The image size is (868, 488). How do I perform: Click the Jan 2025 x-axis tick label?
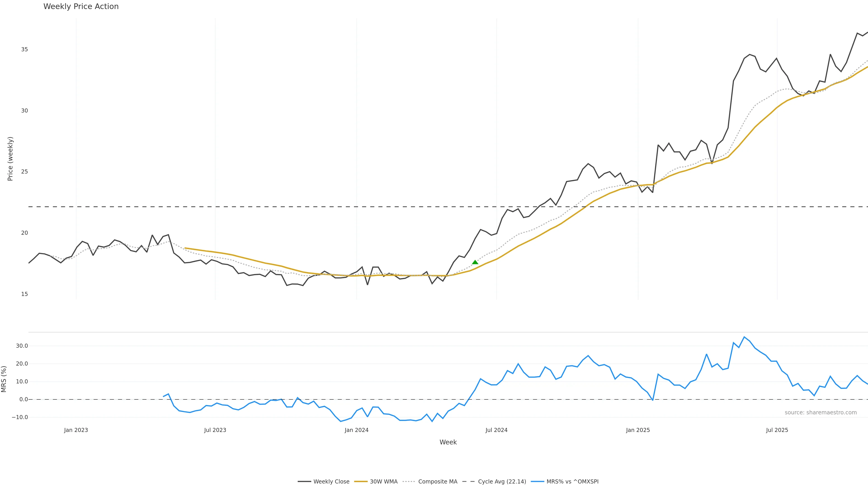click(x=638, y=430)
